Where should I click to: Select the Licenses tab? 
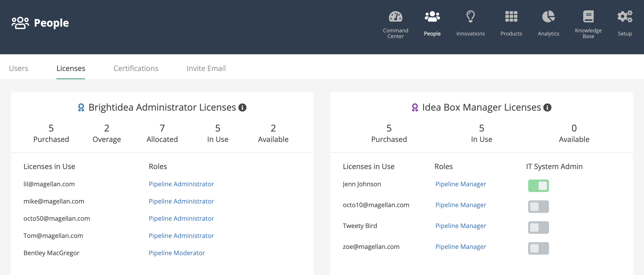[71, 68]
